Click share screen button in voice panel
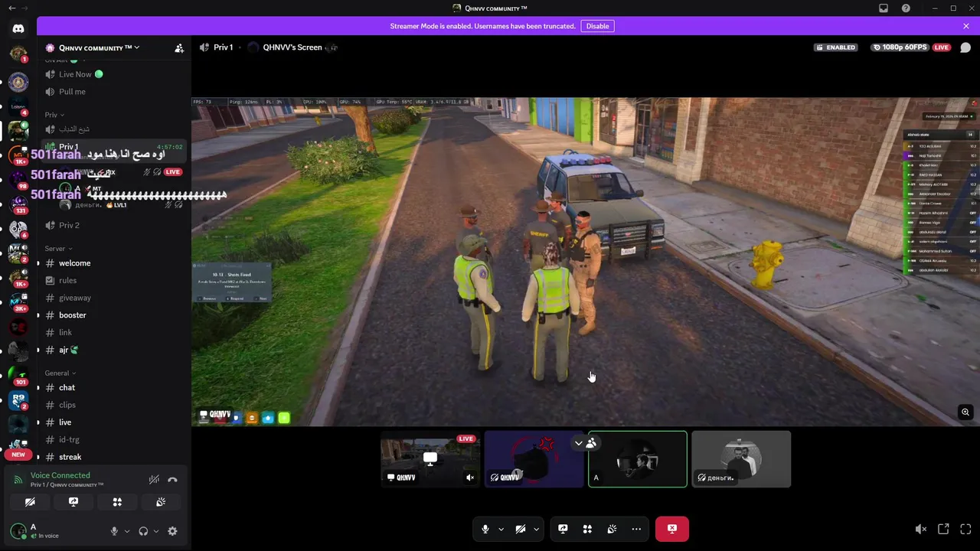 [73, 502]
